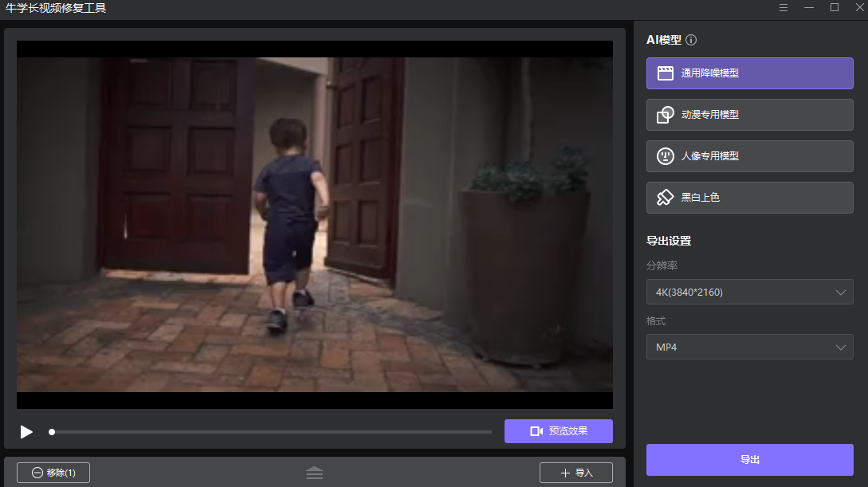Image resolution: width=868 pixels, height=487 pixels.
Task: Select the 通用降噪模型 option
Action: click(749, 73)
